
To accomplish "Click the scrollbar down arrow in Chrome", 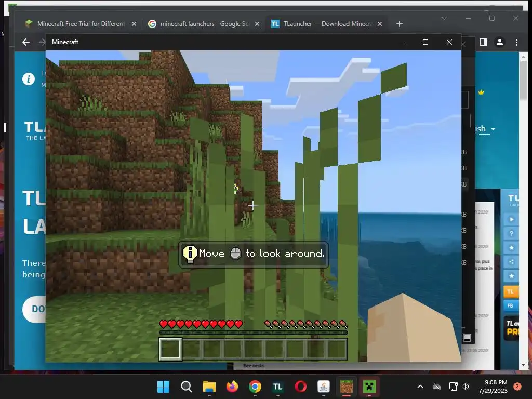I will [523, 365].
